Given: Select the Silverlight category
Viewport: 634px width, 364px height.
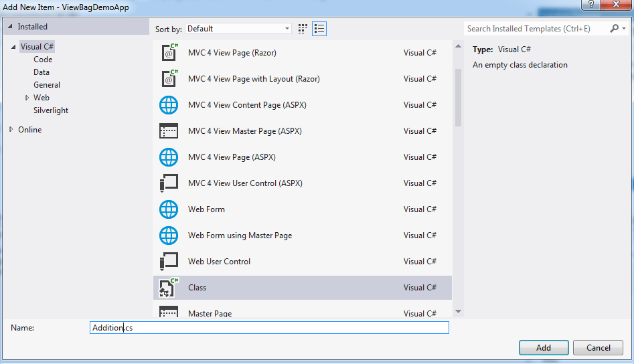Looking at the screenshot, I should pyautogui.click(x=51, y=110).
